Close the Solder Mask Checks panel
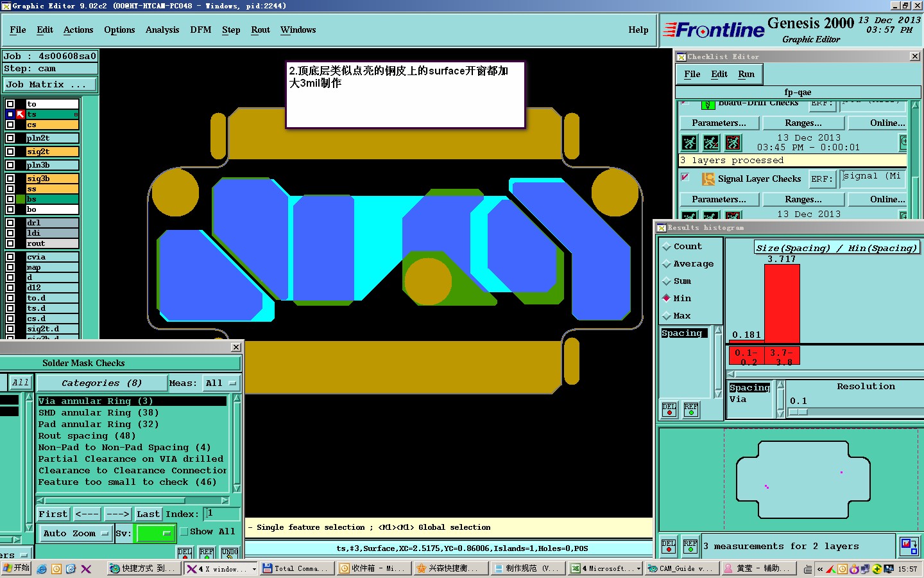The image size is (924, 578). (x=236, y=347)
